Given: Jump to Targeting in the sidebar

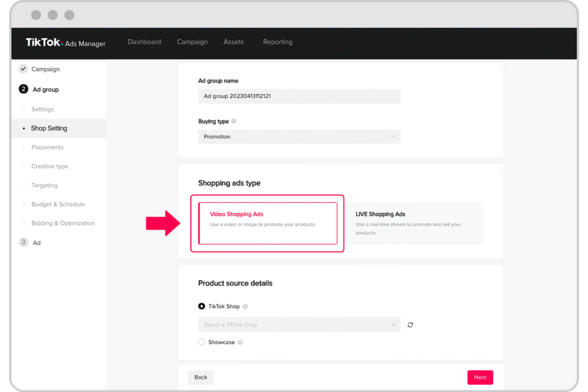Looking at the screenshot, I should click(x=44, y=186).
